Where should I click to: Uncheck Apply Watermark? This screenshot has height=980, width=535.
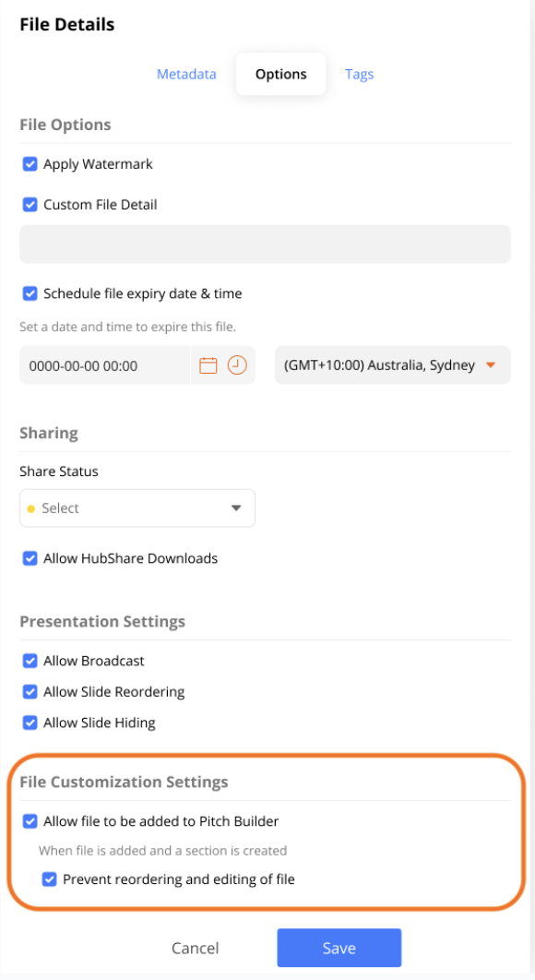click(x=30, y=163)
